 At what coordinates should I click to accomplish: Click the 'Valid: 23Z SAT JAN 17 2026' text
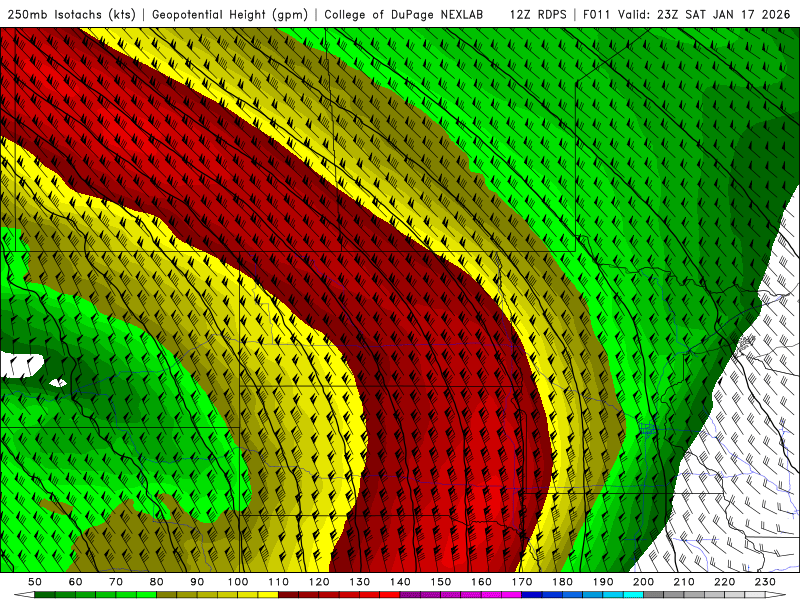(704, 14)
